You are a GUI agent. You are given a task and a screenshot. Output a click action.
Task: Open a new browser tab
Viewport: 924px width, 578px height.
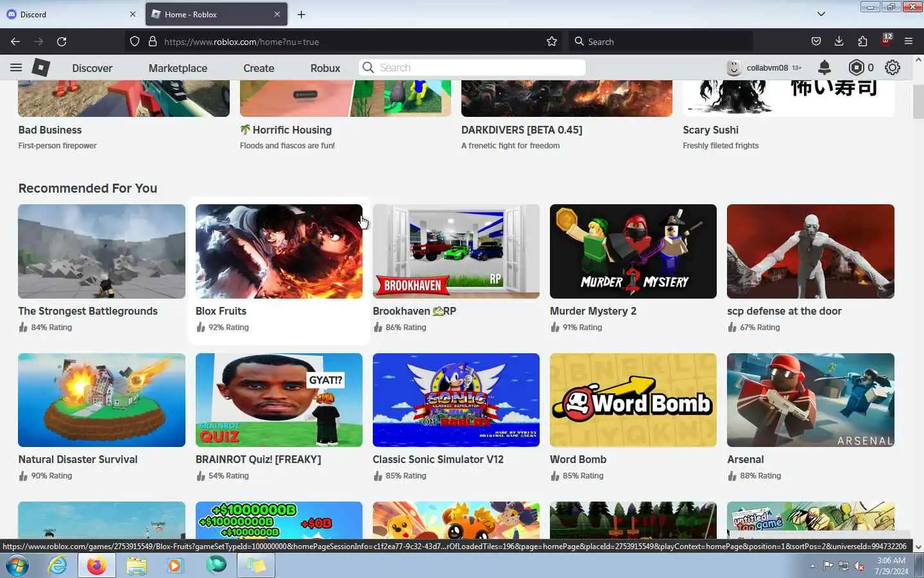[x=302, y=14]
